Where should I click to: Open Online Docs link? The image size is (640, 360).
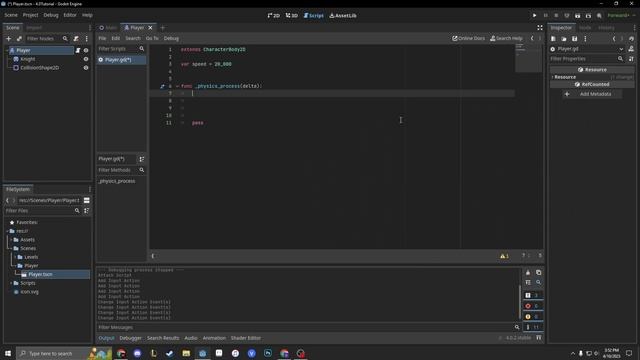point(469,38)
